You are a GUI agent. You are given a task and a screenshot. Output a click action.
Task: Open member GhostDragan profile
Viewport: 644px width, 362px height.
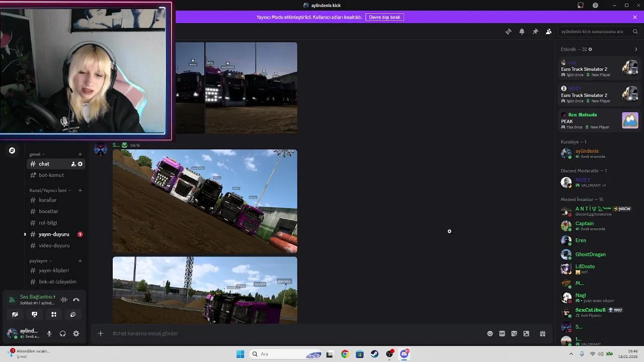tap(599, 254)
